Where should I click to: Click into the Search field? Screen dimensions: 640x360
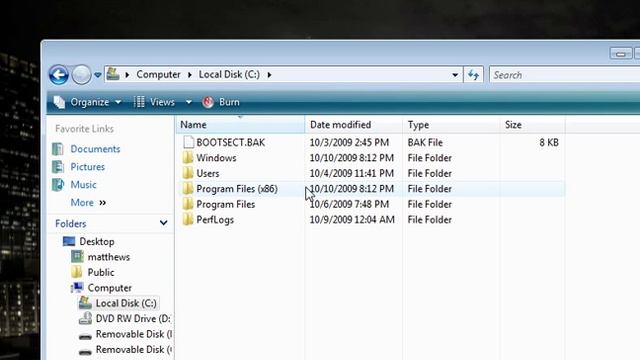click(x=565, y=75)
